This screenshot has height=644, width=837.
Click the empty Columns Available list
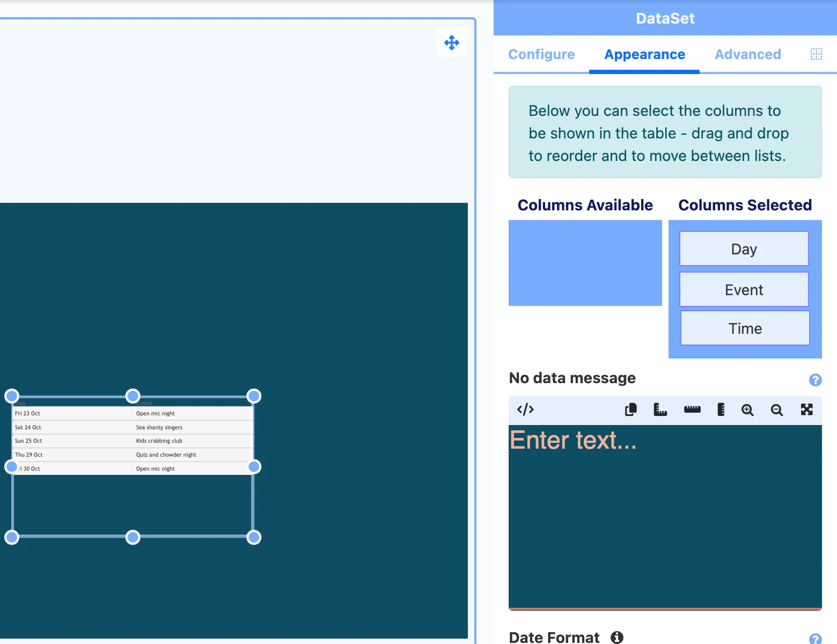click(x=585, y=263)
